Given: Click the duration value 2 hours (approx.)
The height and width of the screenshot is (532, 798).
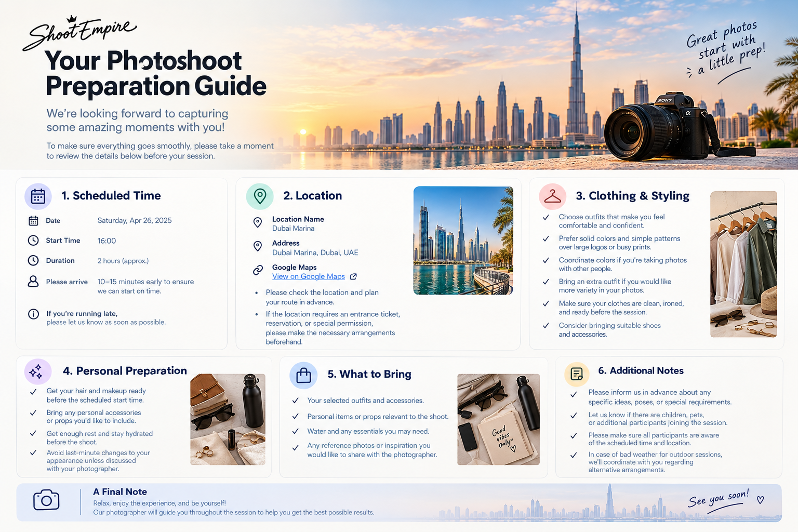Looking at the screenshot, I should 123,261.
